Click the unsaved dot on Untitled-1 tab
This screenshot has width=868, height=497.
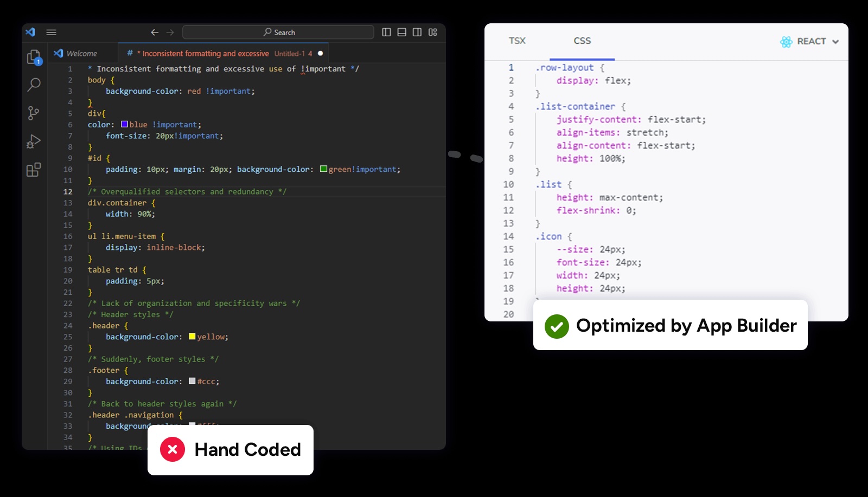(x=320, y=53)
